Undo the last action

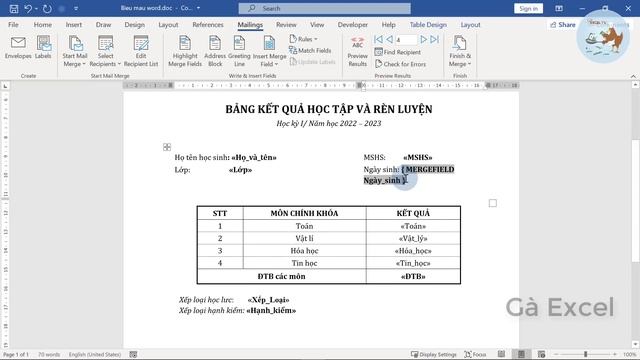click(x=28, y=9)
